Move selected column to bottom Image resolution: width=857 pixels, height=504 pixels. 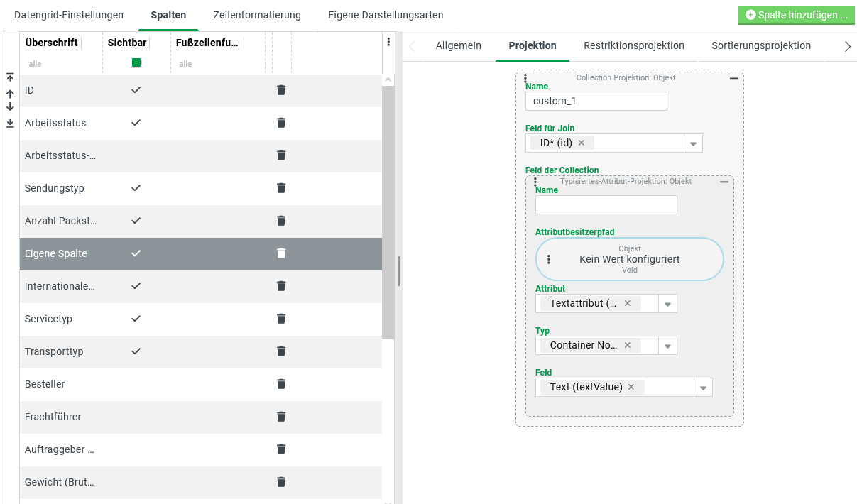coord(10,123)
